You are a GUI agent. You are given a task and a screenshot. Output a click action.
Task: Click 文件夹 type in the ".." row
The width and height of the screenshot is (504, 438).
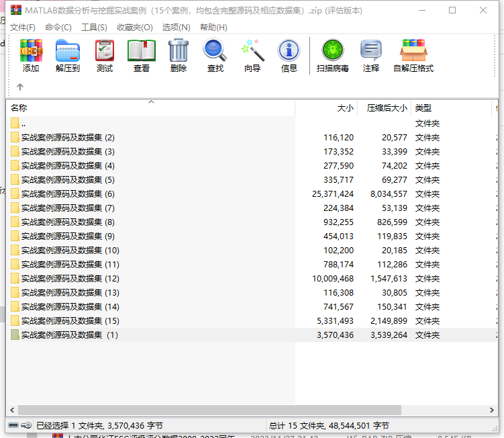427,123
